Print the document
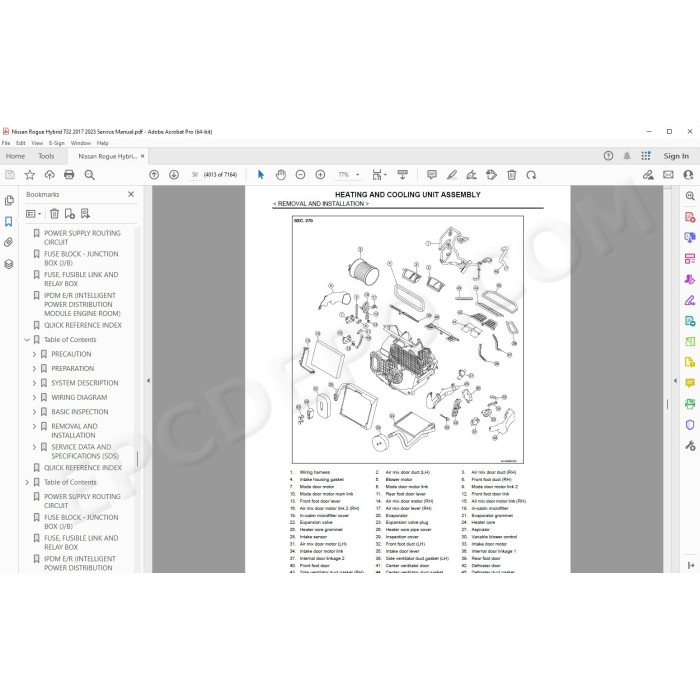This screenshot has width=700, height=700. (x=69, y=175)
